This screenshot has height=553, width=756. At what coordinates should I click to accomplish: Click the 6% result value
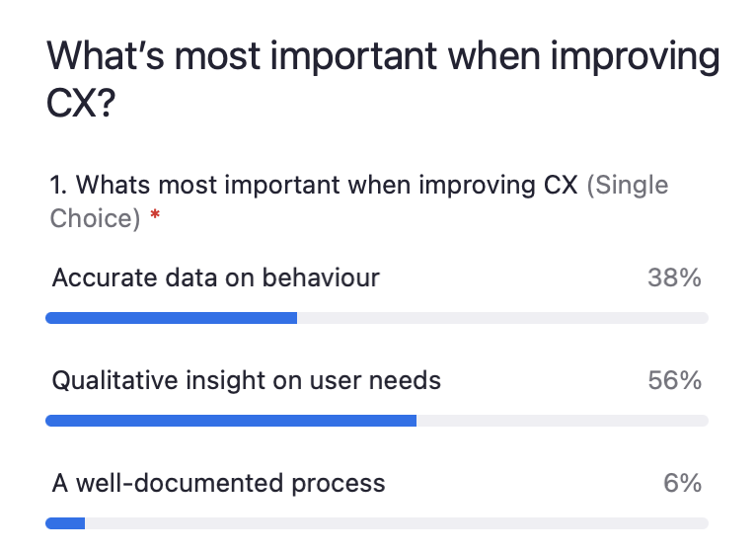pos(682,484)
